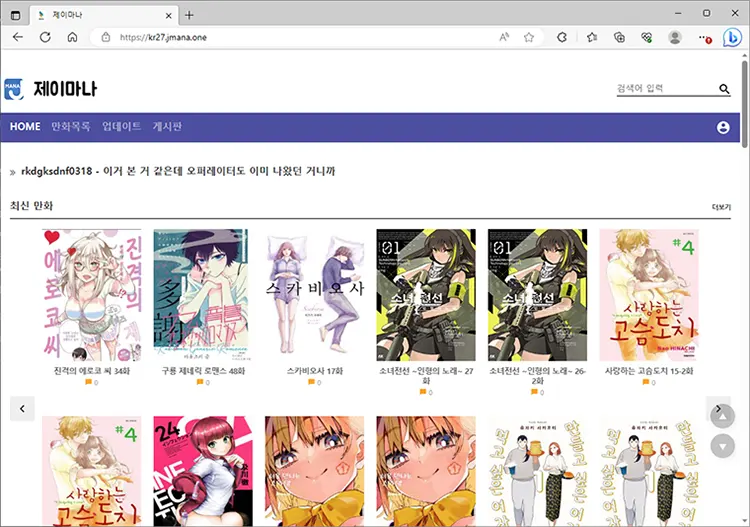Click the 제이마나 site logo

coord(50,89)
